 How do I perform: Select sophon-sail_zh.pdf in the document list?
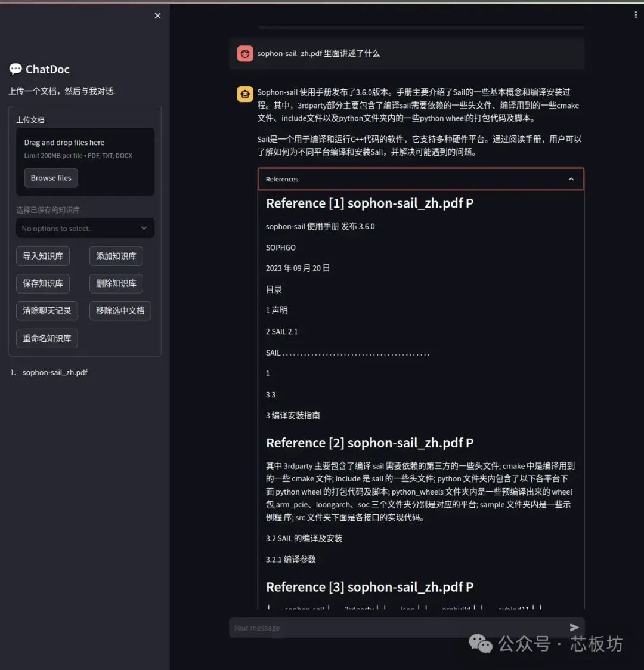coord(55,373)
